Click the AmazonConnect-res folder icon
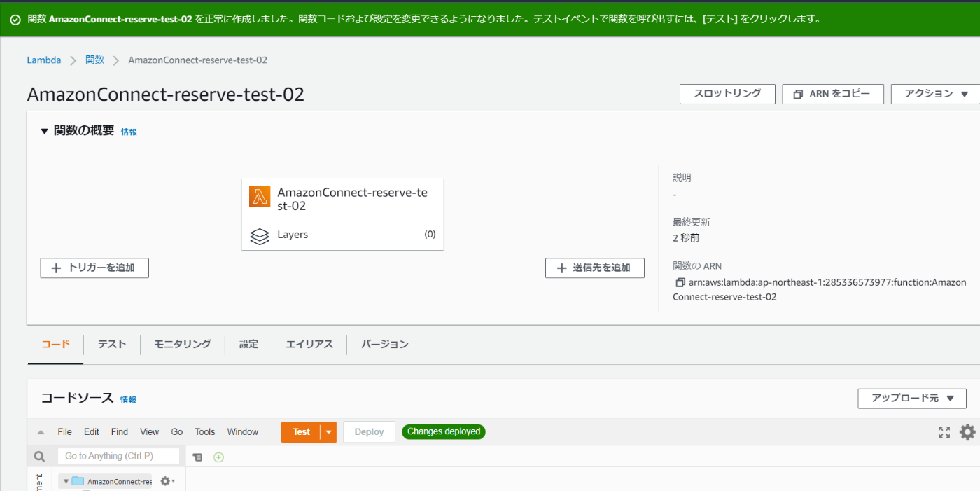The height and width of the screenshot is (491, 980). tap(78, 481)
